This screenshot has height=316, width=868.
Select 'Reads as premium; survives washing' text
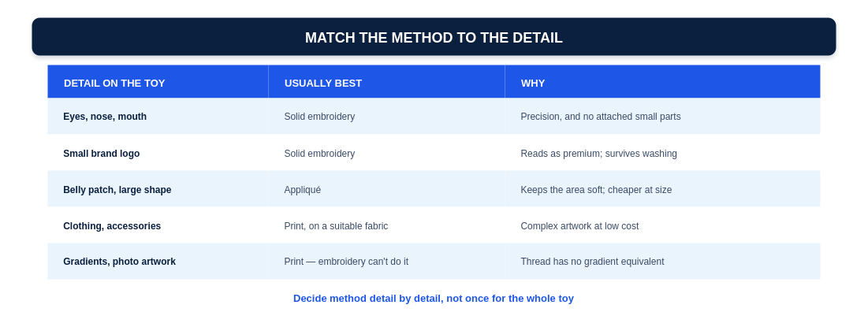(598, 154)
